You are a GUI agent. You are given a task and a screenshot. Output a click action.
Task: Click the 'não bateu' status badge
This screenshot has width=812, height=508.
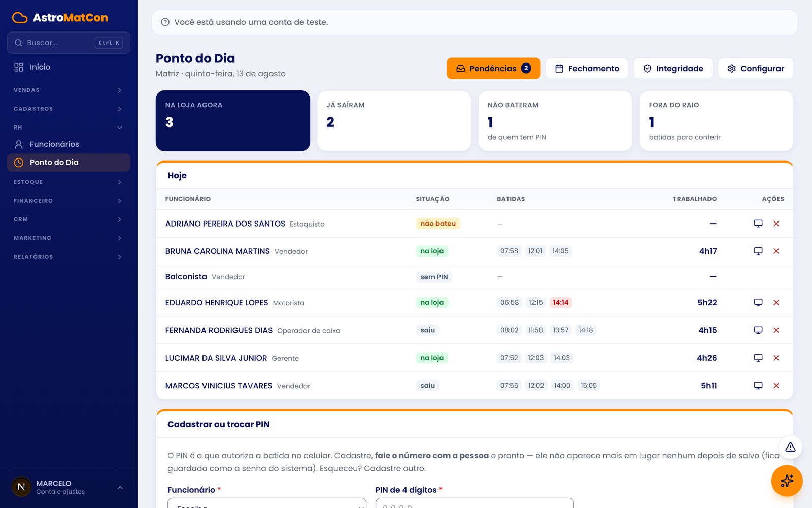(x=438, y=224)
